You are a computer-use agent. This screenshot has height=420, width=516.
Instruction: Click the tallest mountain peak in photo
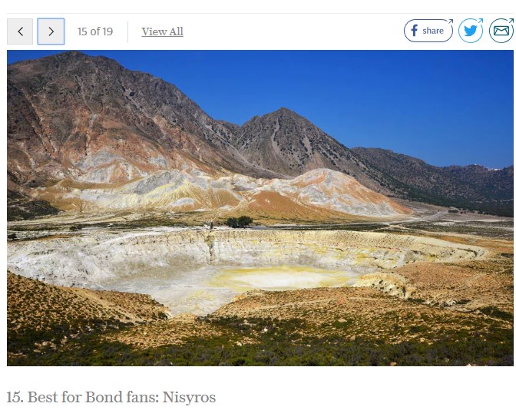click(x=71, y=55)
